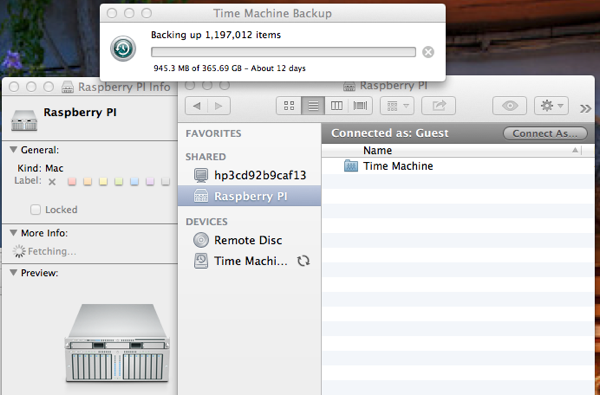Open the Action gear menu
This screenshot has width=600, height=395.
coord(551,106)
